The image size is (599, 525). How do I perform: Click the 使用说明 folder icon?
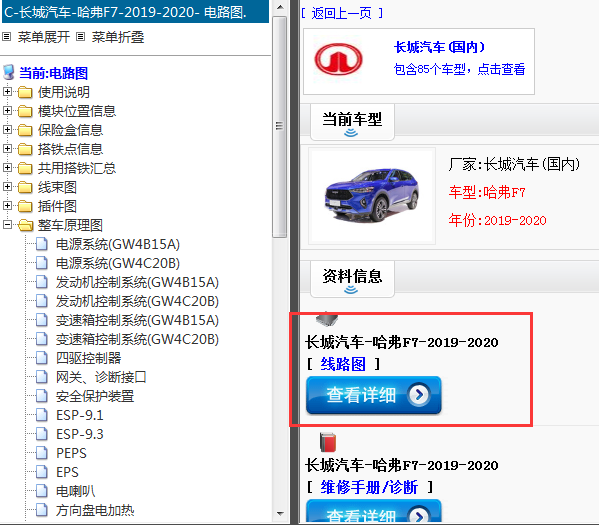click(25, 92)
